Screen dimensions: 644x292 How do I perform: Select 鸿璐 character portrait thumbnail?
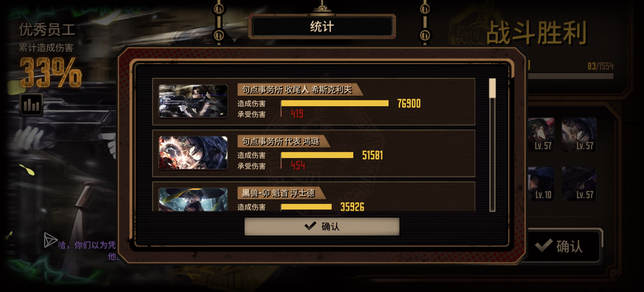(x=193, y=153)
